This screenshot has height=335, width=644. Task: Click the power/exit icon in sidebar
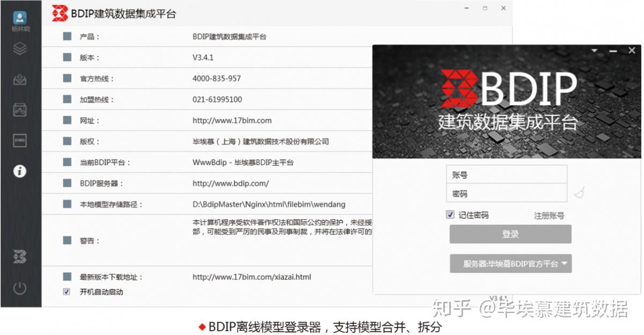click(20, 288)
